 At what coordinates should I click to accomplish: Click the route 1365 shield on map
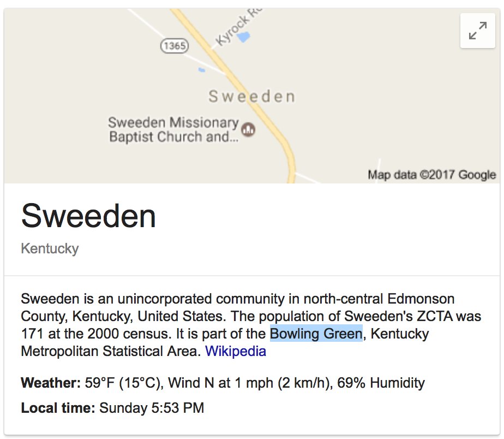point(174,46)
